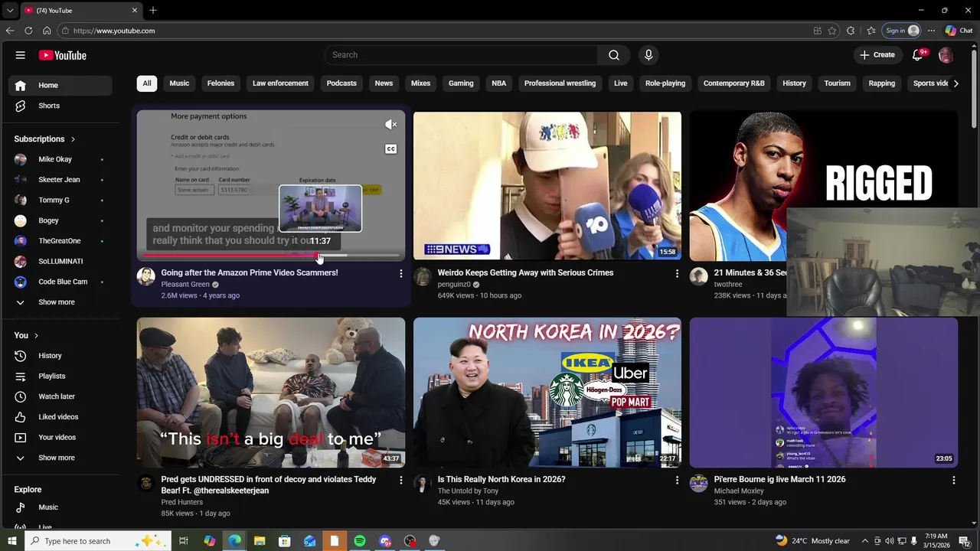Open new browser tab plus button
Screen dimensions: 980x551
point(153,11)
